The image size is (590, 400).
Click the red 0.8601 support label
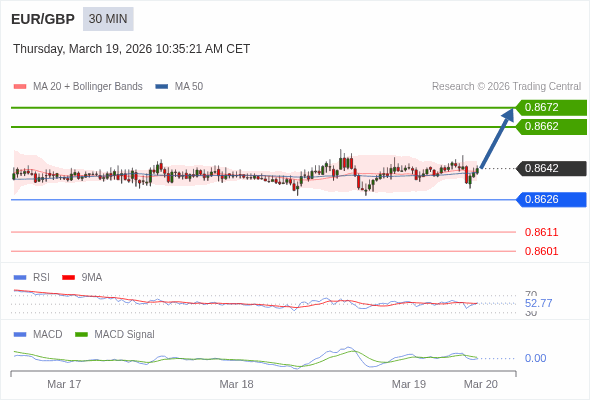(x=541, y=251)
